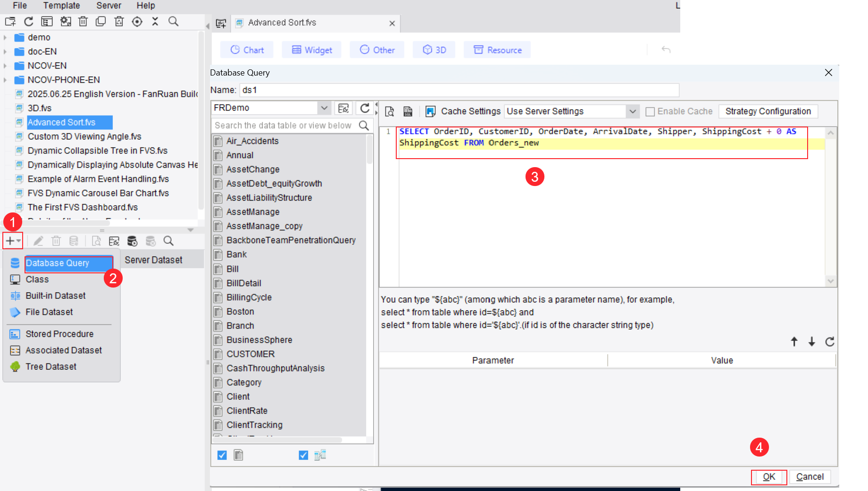The height and width of the screenshot is (491, 868).
Task: Click the move parameter up arrow
Action: click(794, 342)
